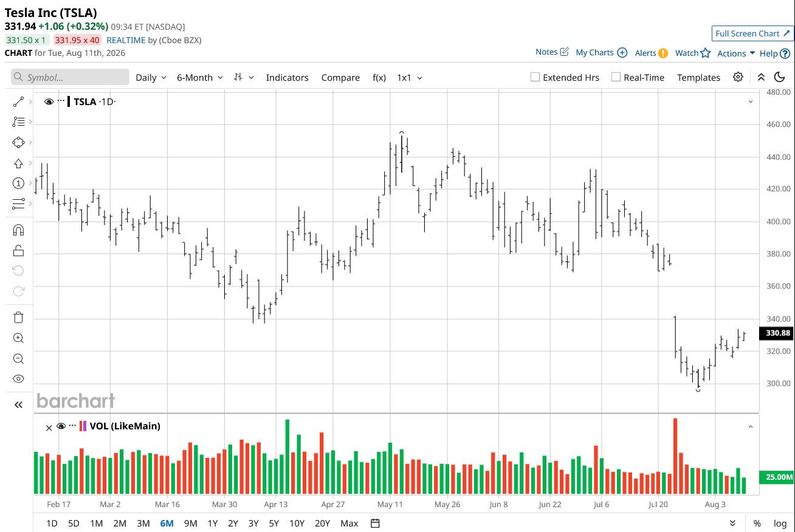Image resolution: width=795 pixels, height=532 pixels.
Task: Select the 1M time range
Action: (96, 523)
